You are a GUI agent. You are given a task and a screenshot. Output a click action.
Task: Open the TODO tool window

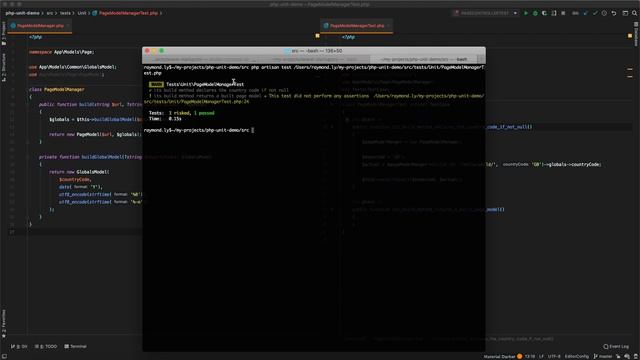(x=46, y=347)
